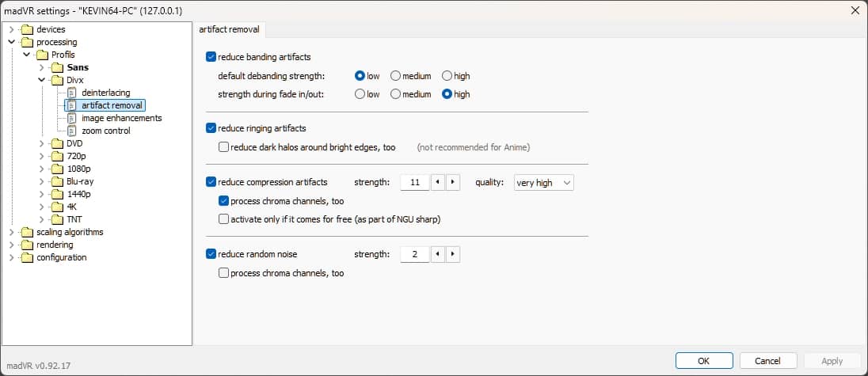
Task: Enable reduce dark halos around bright edges
Action: coord(223,147)
